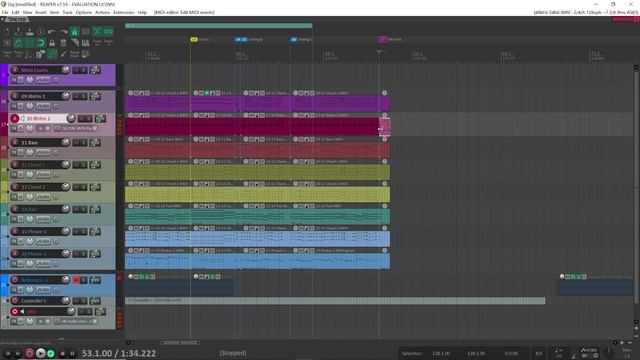Click volume knob on Controller's track

tap(65, 301)
